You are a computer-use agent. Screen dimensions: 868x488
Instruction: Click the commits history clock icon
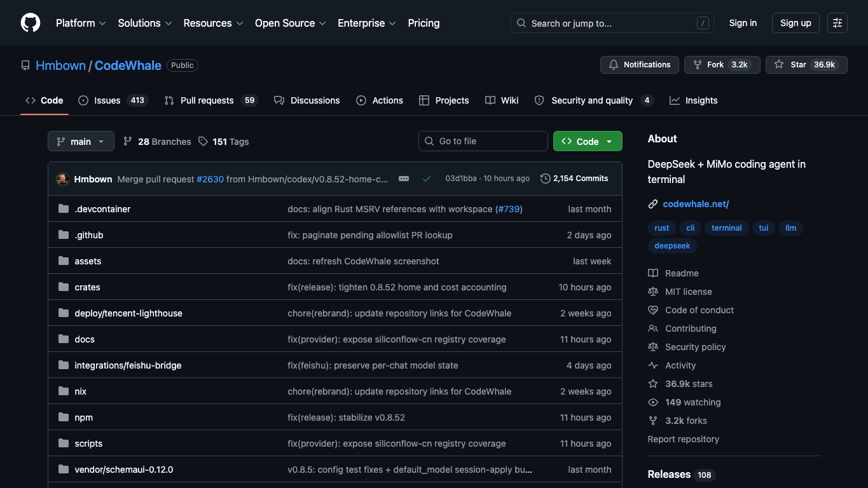coord(545,179)
